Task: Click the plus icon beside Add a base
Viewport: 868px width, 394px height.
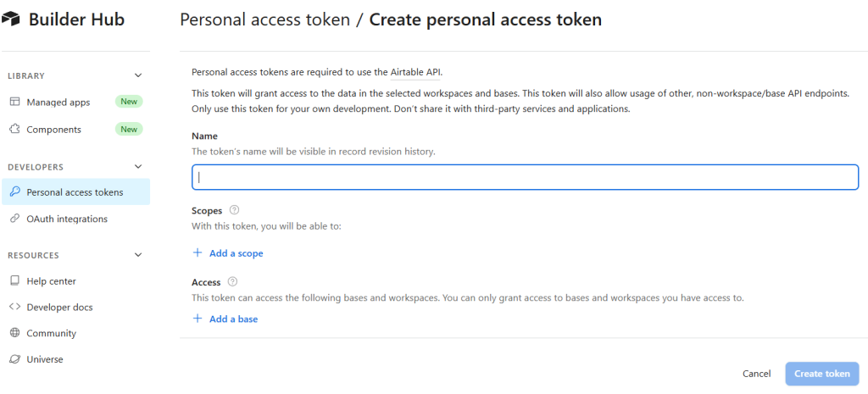Action: point(197,319)
